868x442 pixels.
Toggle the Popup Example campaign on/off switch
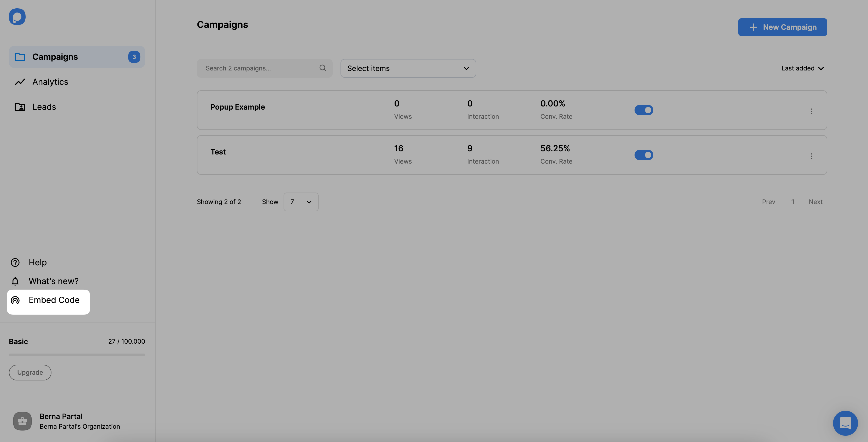tap(643, 110)
